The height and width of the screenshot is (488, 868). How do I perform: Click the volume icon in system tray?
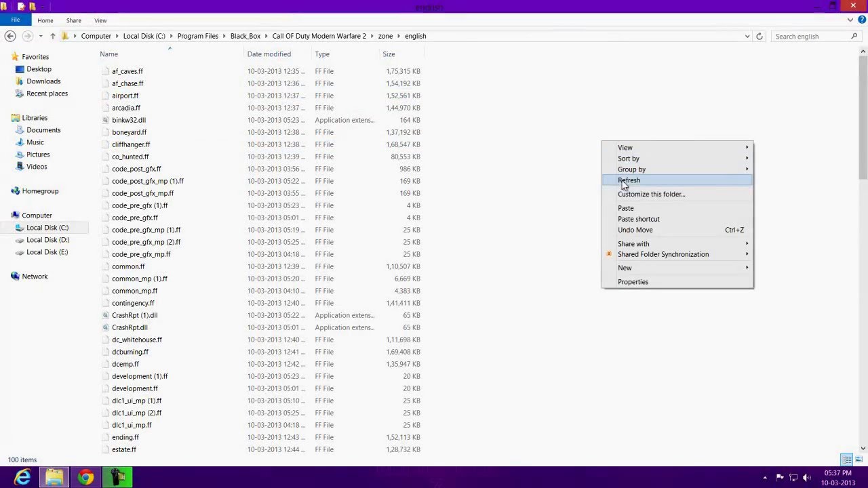tap(807, 477)
